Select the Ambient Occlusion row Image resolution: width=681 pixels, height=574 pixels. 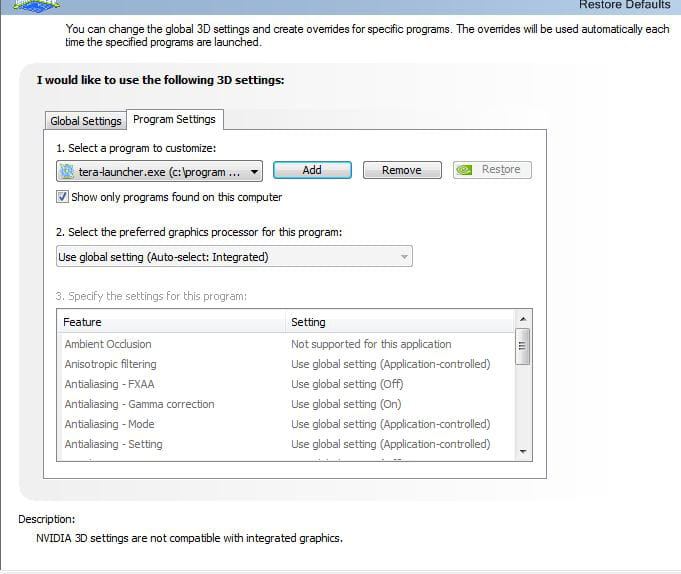pos(286,344)
